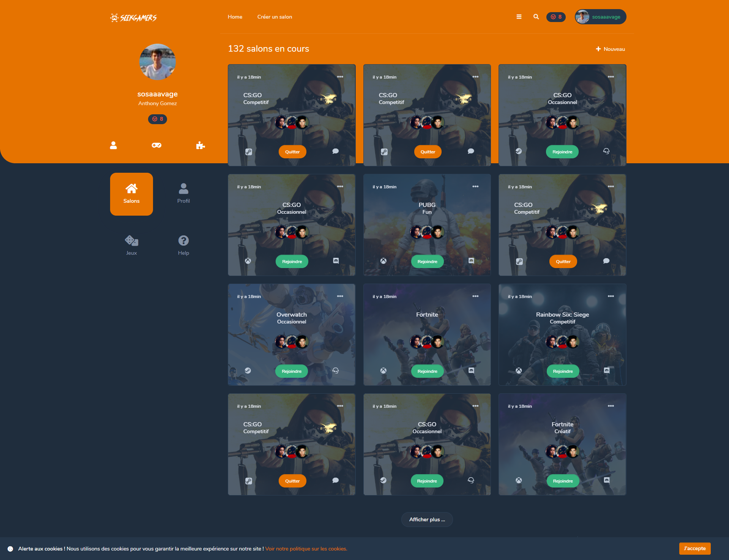This screenshot has height=560, width=729.
Task: Click the Xbox icon on the PUBG Fun card
Action: tap(383, 261)
